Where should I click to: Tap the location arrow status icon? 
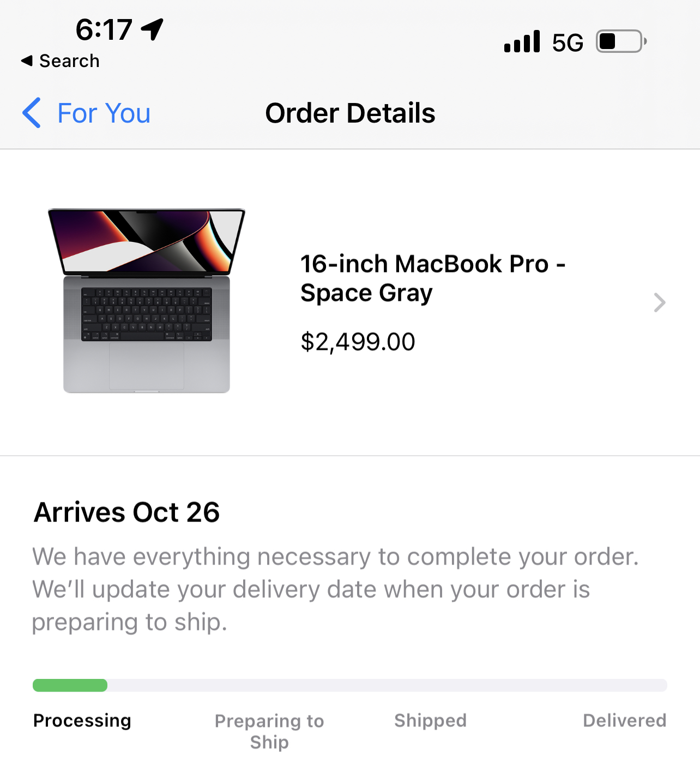152,29
